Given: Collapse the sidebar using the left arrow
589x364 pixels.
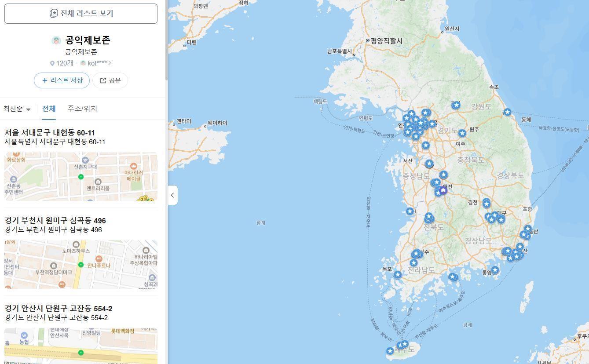Looking at the screenshot, I should click(x=172, y=195).
